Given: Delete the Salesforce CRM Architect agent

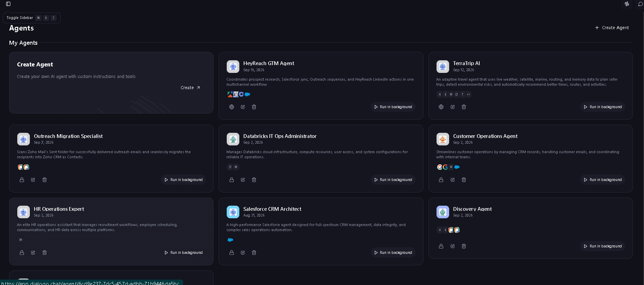Looking at the screenshot, I should 254,253.
